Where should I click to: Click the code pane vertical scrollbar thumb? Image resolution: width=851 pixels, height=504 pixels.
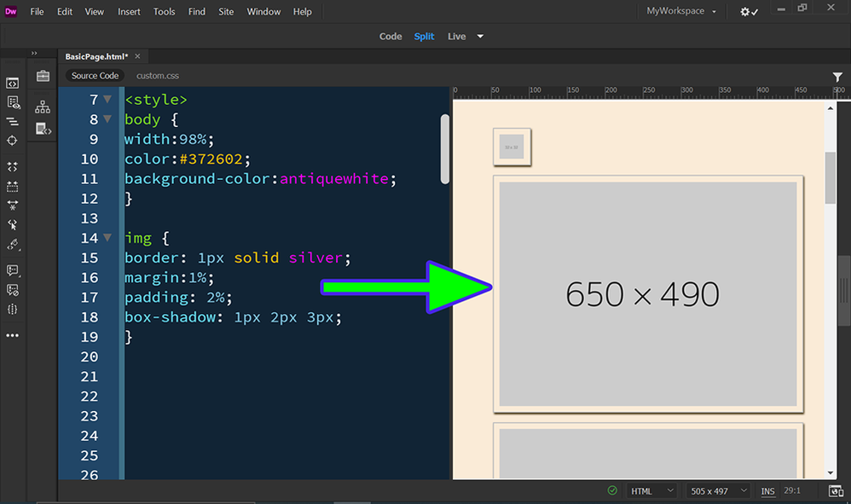(x=445, y=148)
